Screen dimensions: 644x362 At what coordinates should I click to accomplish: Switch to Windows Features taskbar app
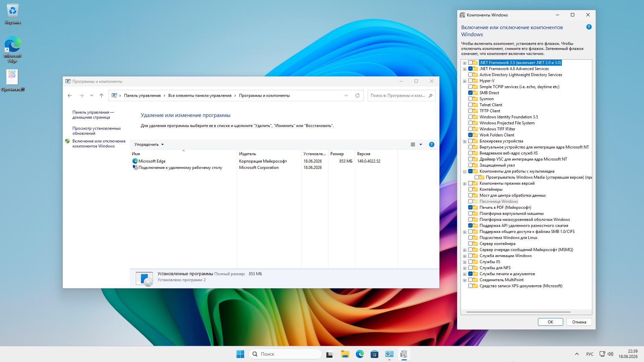click(x=404, y=354)
